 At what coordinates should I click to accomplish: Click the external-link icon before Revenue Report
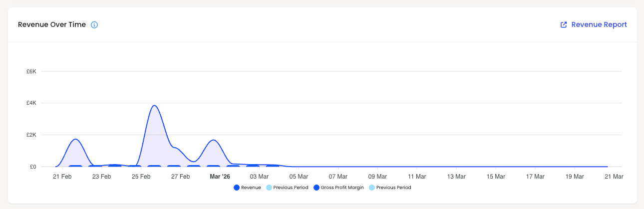click(x=564, y=24)
